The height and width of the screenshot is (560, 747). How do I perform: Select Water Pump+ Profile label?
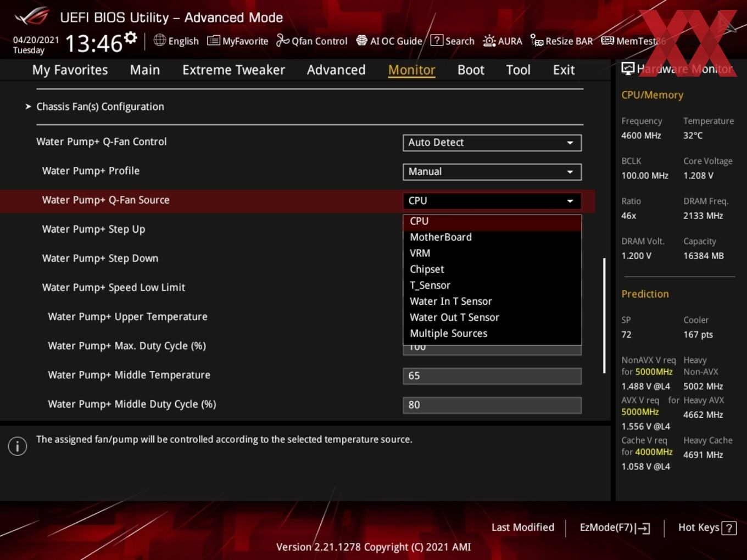point(91,171)
